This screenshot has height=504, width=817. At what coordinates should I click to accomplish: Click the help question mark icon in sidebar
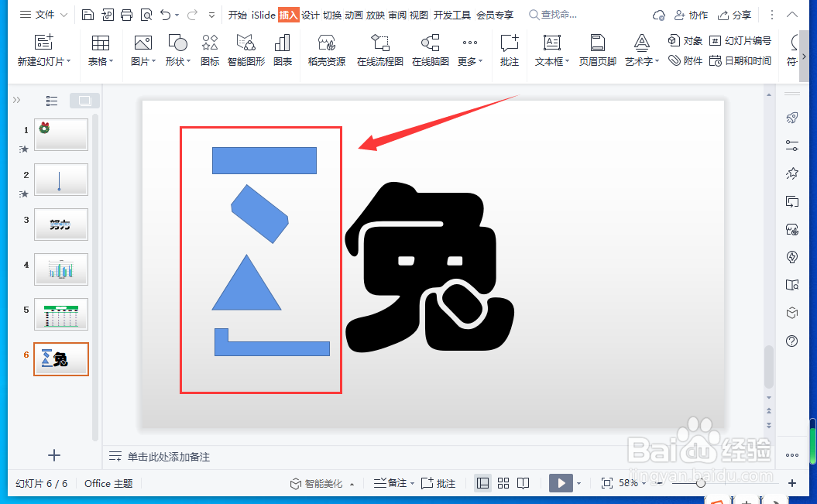(x=792, y=341)
